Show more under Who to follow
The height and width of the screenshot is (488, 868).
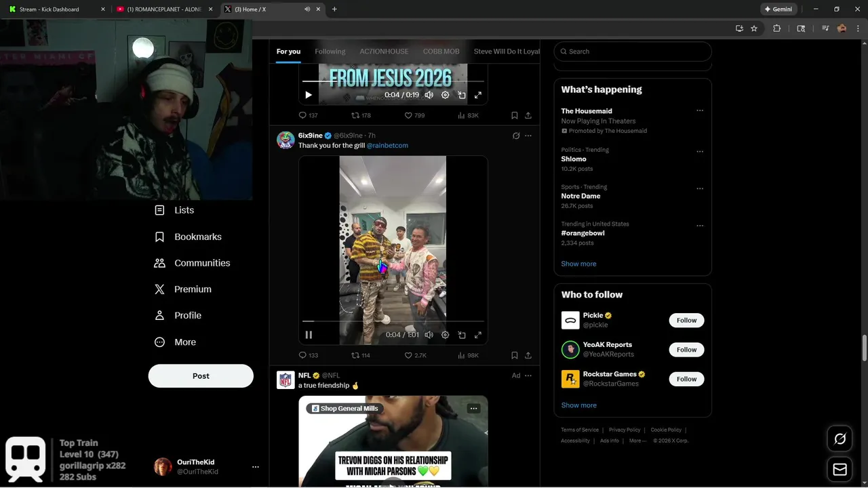pyautogui.click(x=578, y=405)
